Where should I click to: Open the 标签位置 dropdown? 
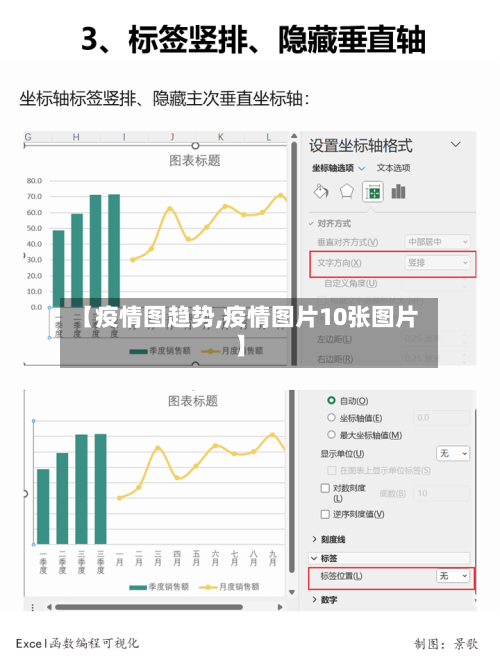[453, 576]
